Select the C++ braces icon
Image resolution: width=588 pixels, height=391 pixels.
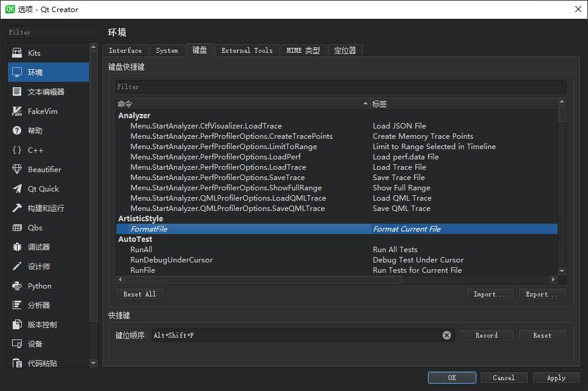17,150
